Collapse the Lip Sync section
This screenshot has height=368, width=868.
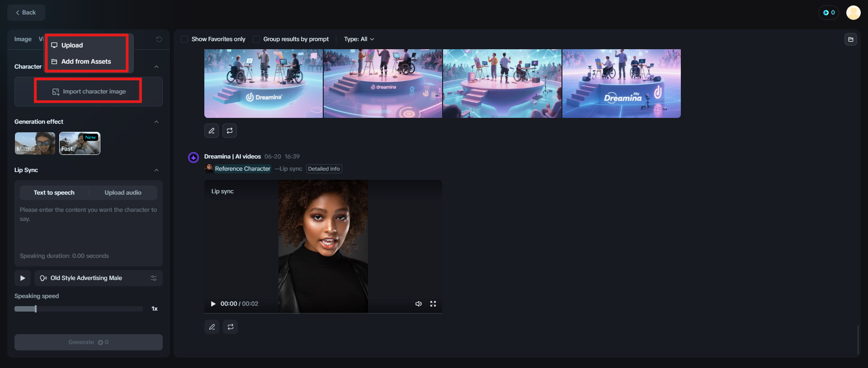click(x=156, y=170)
